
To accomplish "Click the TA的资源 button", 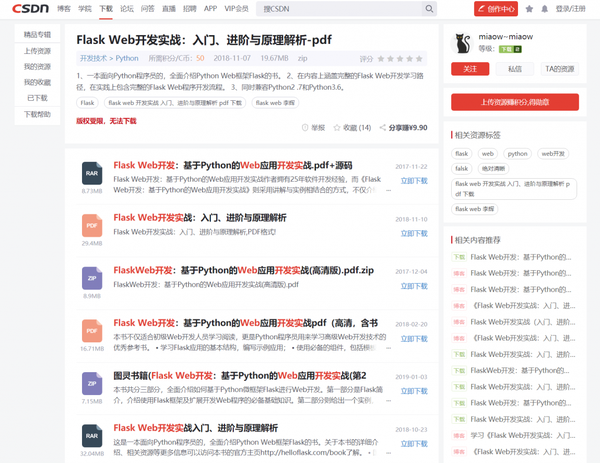I will [560, 69].
